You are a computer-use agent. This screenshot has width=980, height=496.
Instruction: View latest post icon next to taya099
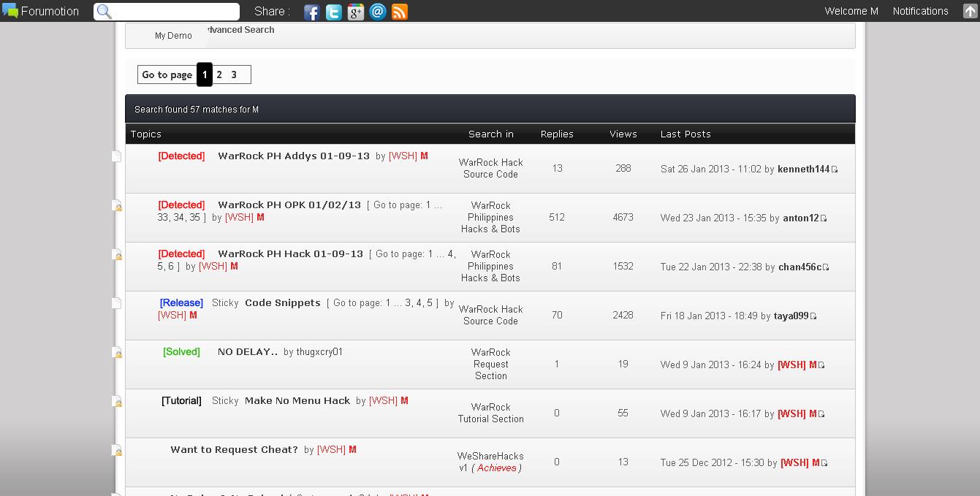coord(813,316)
